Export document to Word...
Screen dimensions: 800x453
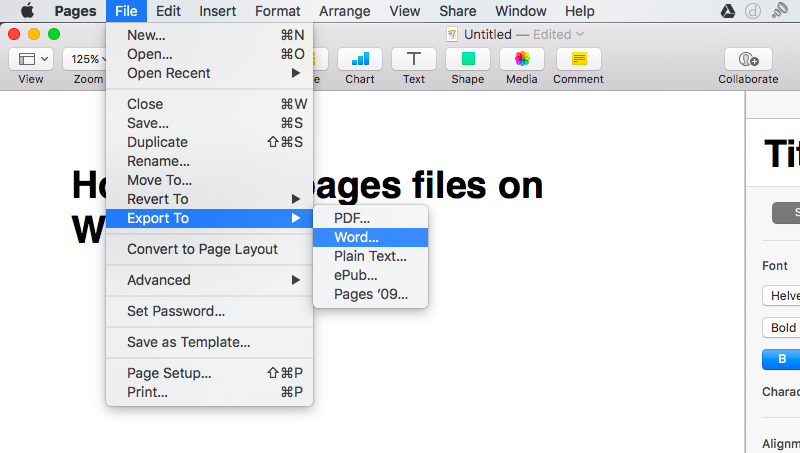pyautogui.click(x=370, y=237)
